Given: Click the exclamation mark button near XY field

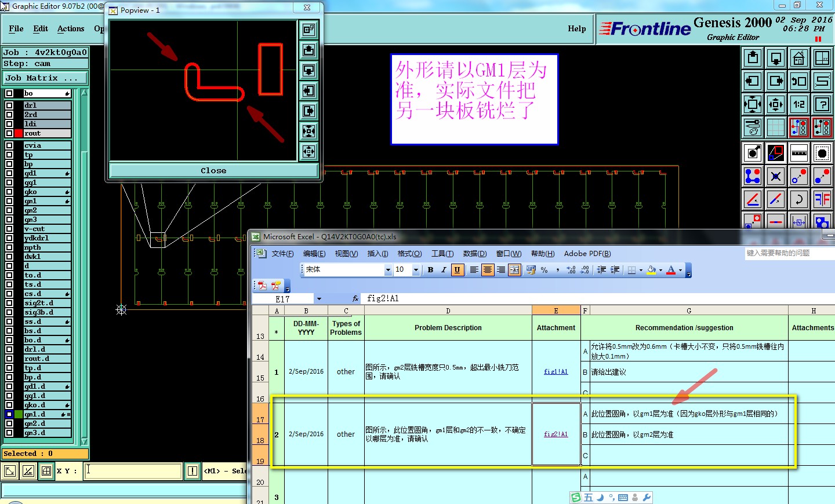Looking at the screenshot, I should click(x=193, y=471).
